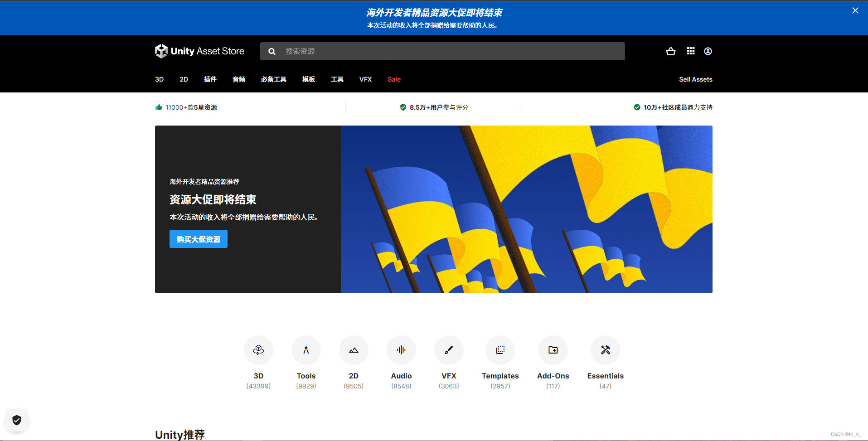Viewport: 868px width, 441px height.
Task: Focus the 搜索资源 search field
Action: click(442, 51)
